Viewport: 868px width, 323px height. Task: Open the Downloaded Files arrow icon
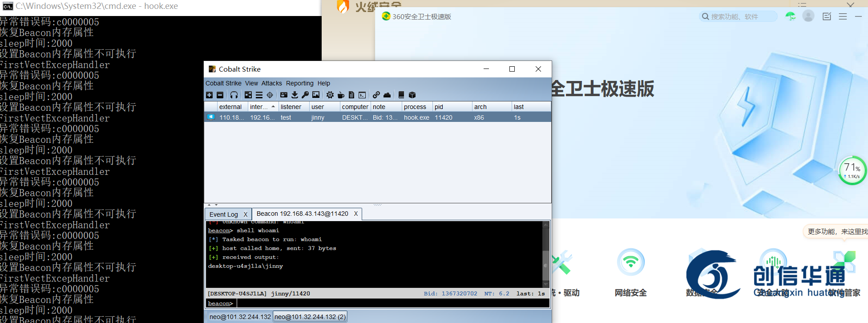pos(295,95)
